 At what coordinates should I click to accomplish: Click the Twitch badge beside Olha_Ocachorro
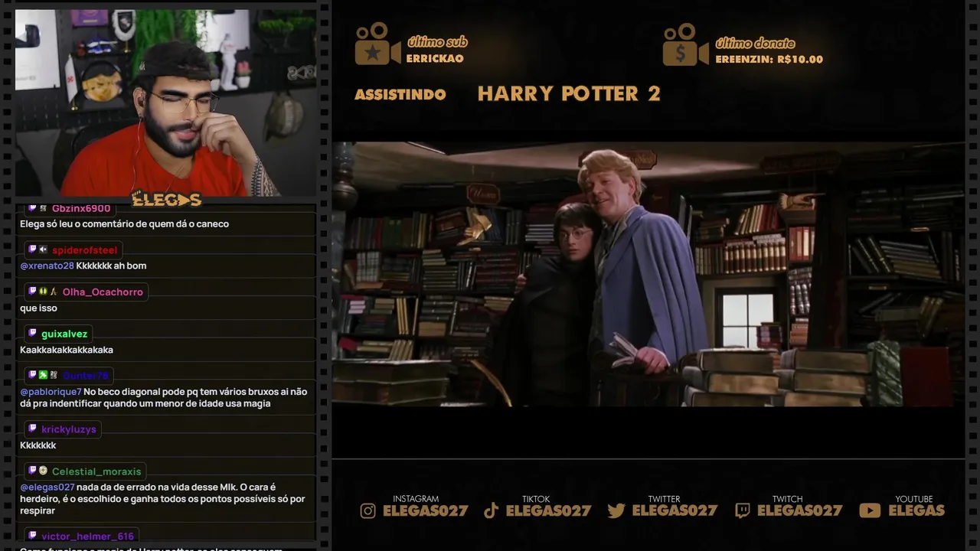coord(32,292)
